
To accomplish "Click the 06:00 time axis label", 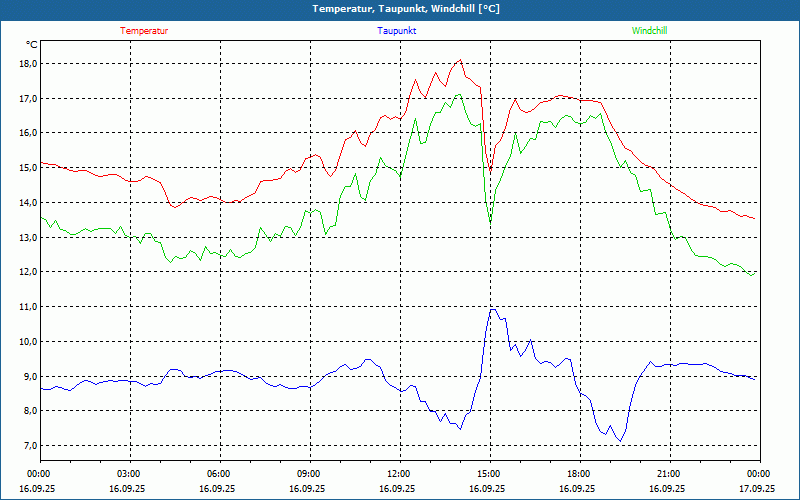I will click(x=219, y=474).
